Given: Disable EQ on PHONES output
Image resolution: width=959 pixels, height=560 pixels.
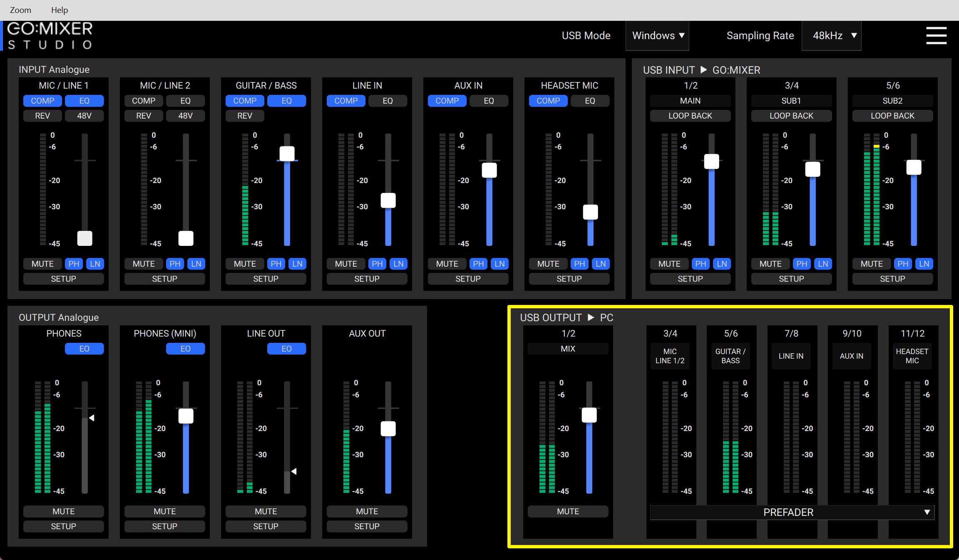Looking at the screenshot, I should point(84,349).
